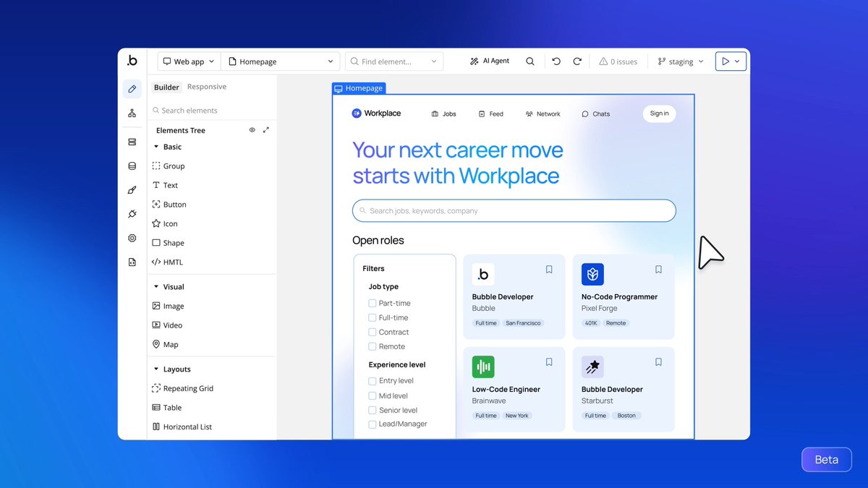The height and width of the screenshot is (488, 868).
Task: Click the Bubble company logo on job card
Action: tap(483, 274)
